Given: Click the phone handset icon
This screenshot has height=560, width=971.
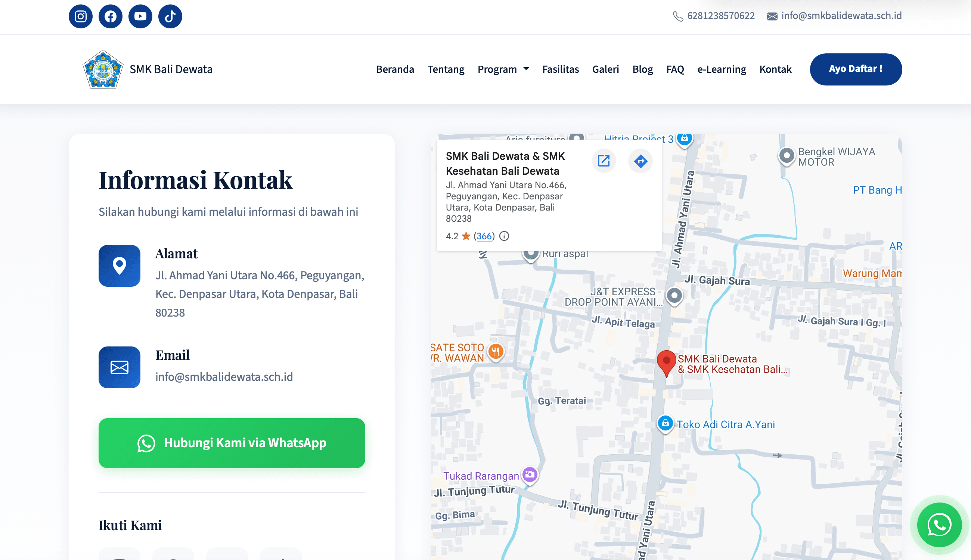Looking at the screenshot, I should (x=678, y=16).
